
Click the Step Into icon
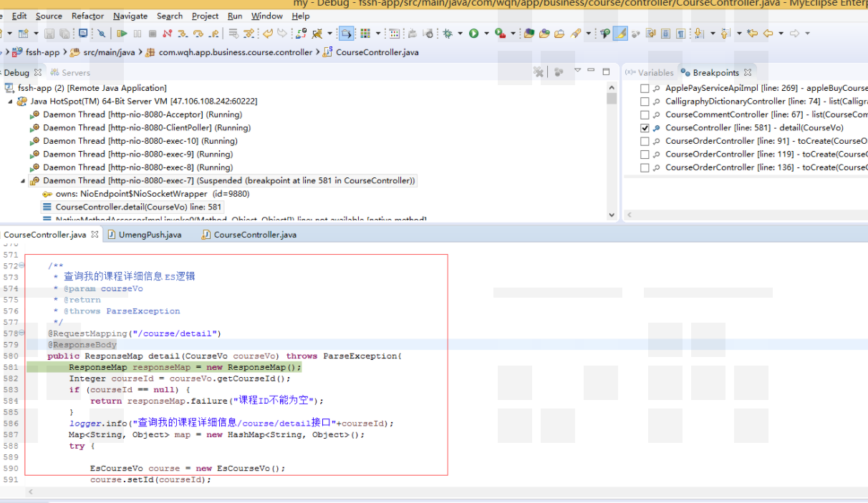click(183, 33)
